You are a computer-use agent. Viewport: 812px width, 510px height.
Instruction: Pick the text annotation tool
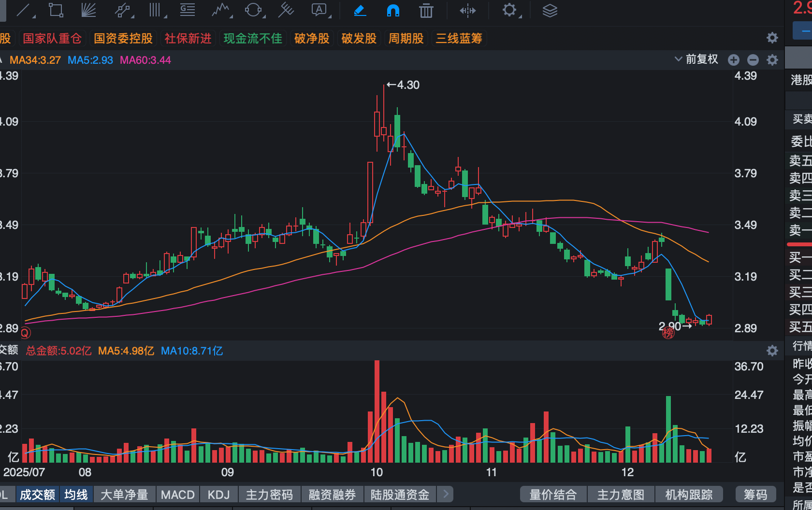pos(319,10)
